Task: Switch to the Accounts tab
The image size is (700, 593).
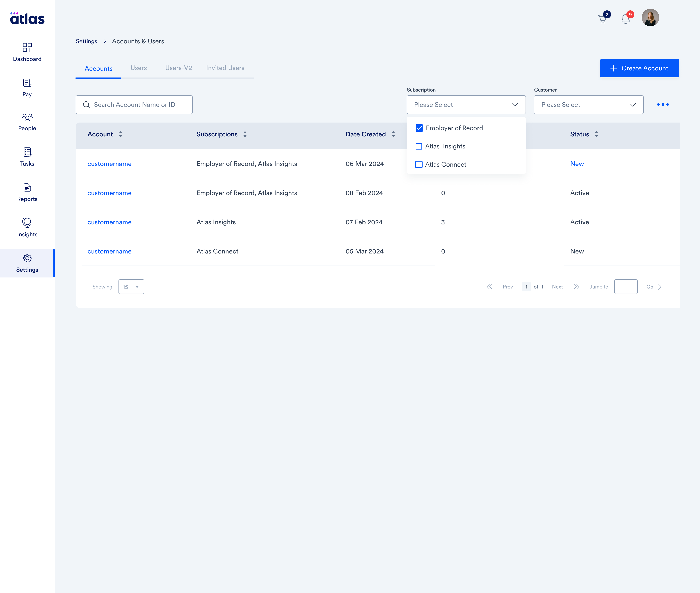Action: (x=98, y=69)
